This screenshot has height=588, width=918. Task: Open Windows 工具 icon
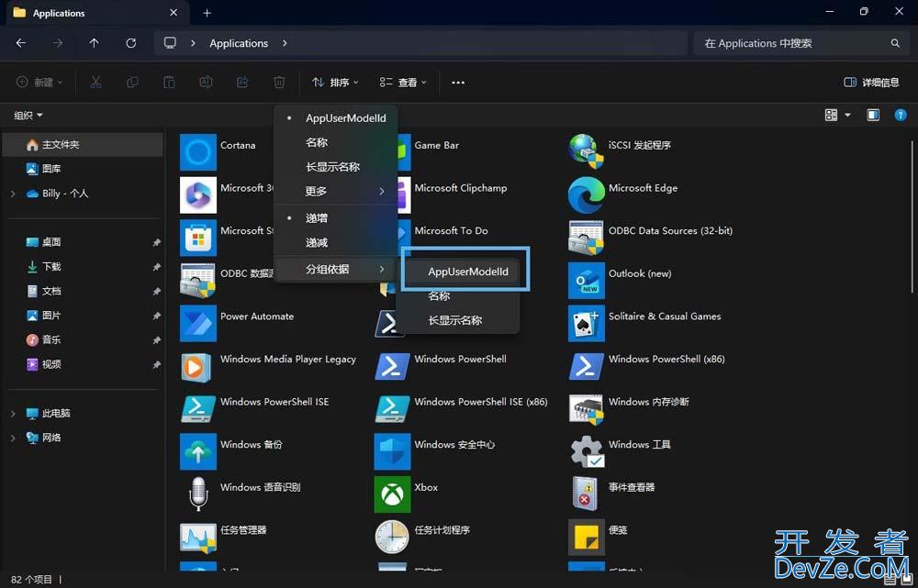[586, 451]
